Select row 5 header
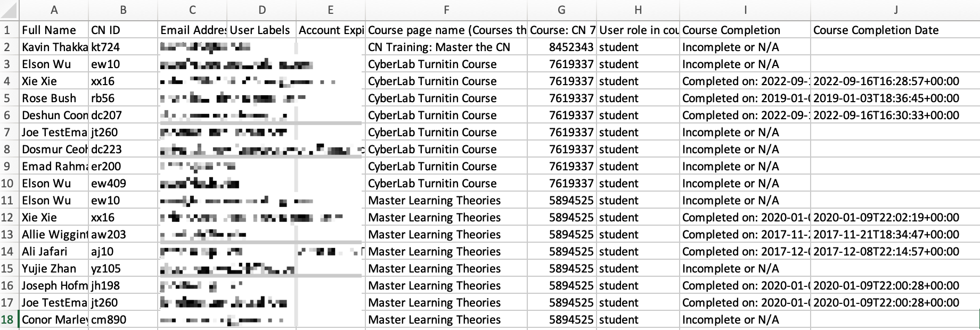980x330 pixels. pos(9,98)
